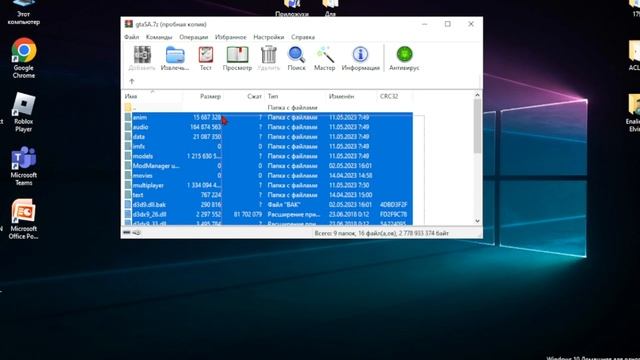Select the audio folder icon
The width and height of the screenshot is (640, 360).
click(x=128, y=127)
